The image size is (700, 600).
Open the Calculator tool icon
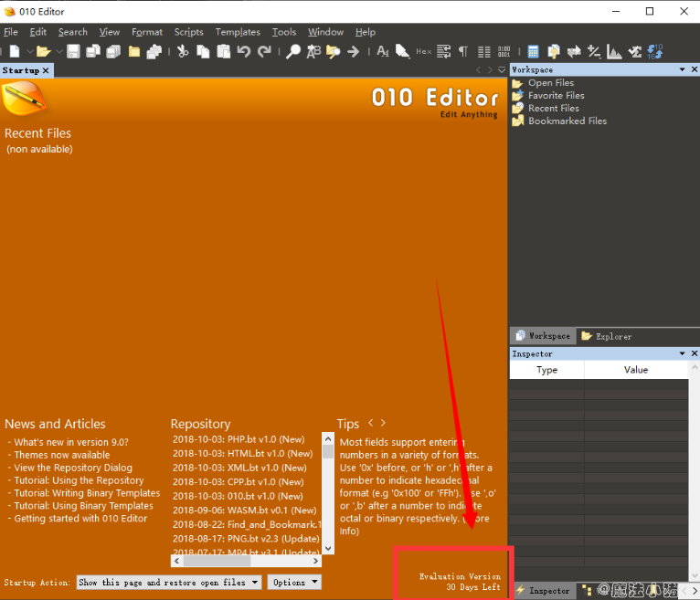533,52
